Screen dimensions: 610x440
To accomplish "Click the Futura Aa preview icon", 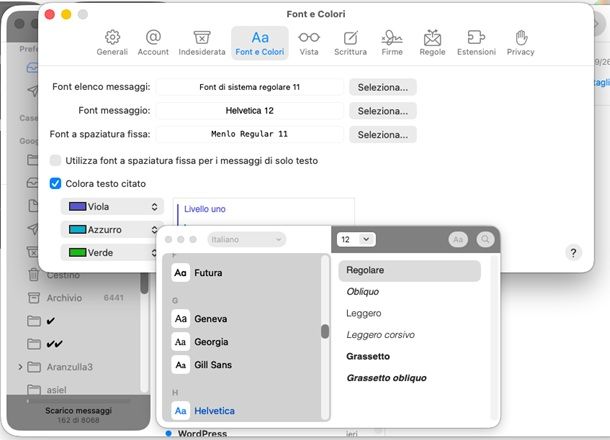I will [181, 273].
